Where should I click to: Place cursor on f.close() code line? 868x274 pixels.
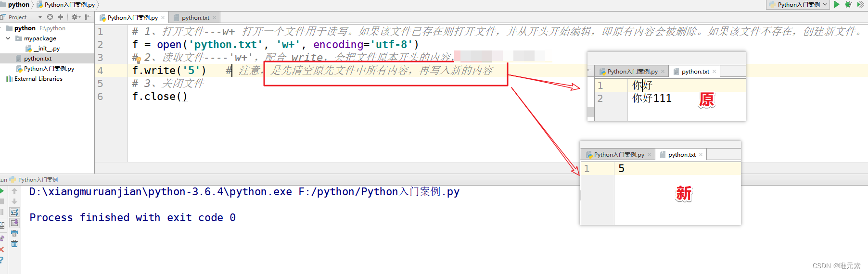pyautogui.click(x=160, y=97)
